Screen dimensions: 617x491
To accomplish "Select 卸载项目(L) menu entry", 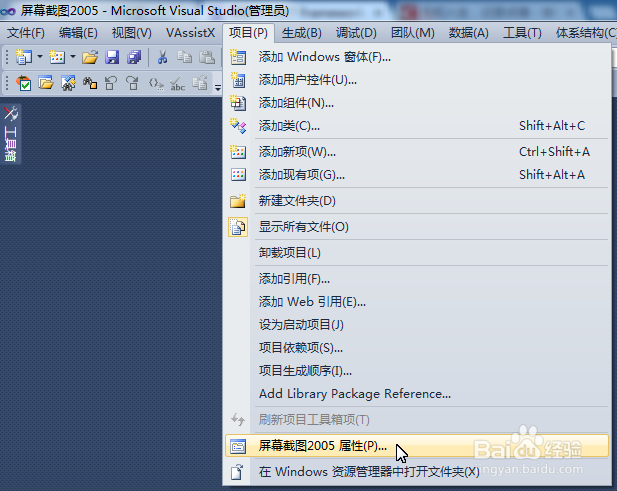I will tap(417, 253).
